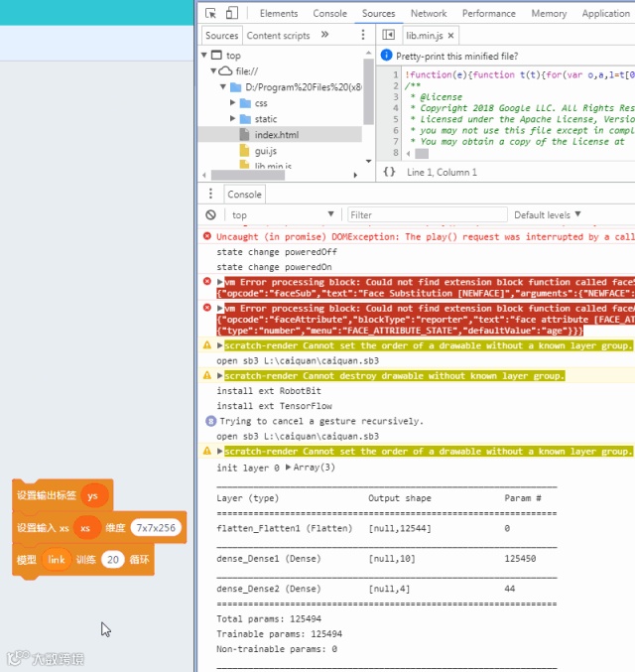635x672 pixels.
Task: Expand the static folder
Action: (232, 119)
